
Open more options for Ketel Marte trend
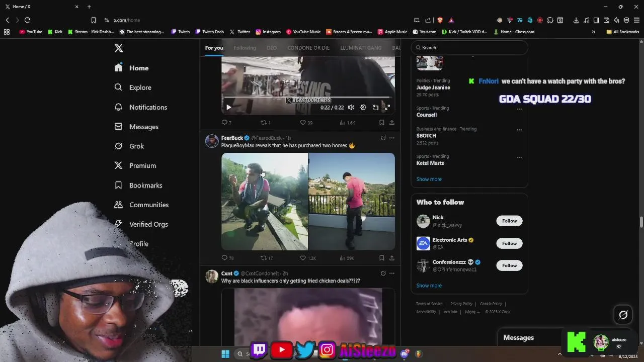point(519,157)
